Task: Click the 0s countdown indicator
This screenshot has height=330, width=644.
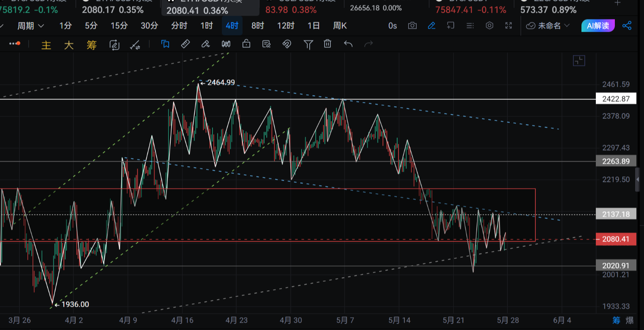Action: pos(393,26)
